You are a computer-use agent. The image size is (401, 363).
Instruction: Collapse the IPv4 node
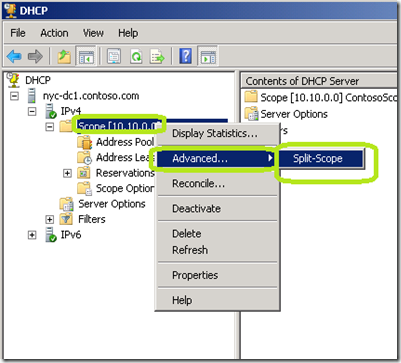click(32, 111)
